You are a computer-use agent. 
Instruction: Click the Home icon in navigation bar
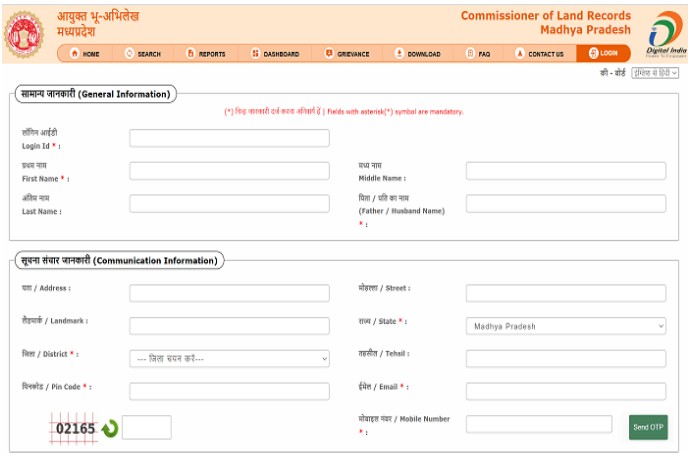[75, 54]
